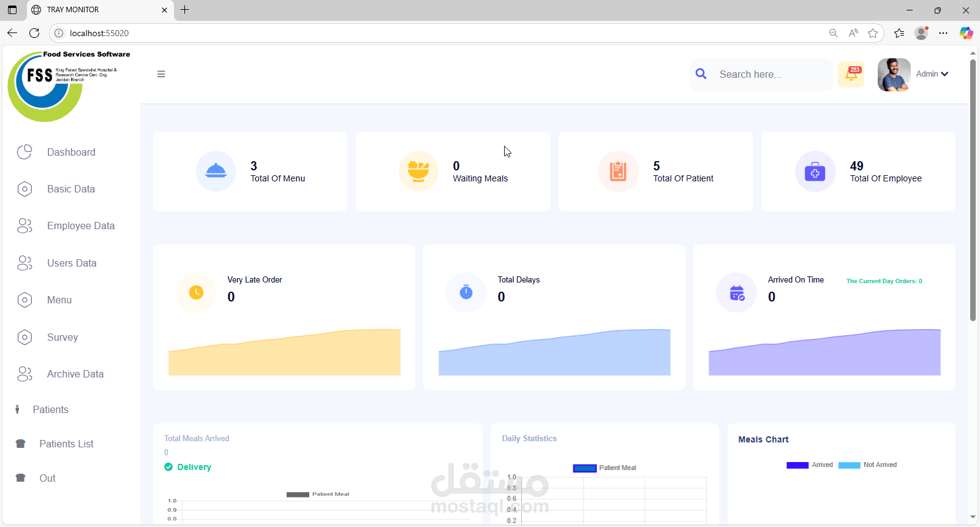Open the Copilot icon in browser toolbar
Viewport: 980px width, 527px height.
[x=966, y=33]
